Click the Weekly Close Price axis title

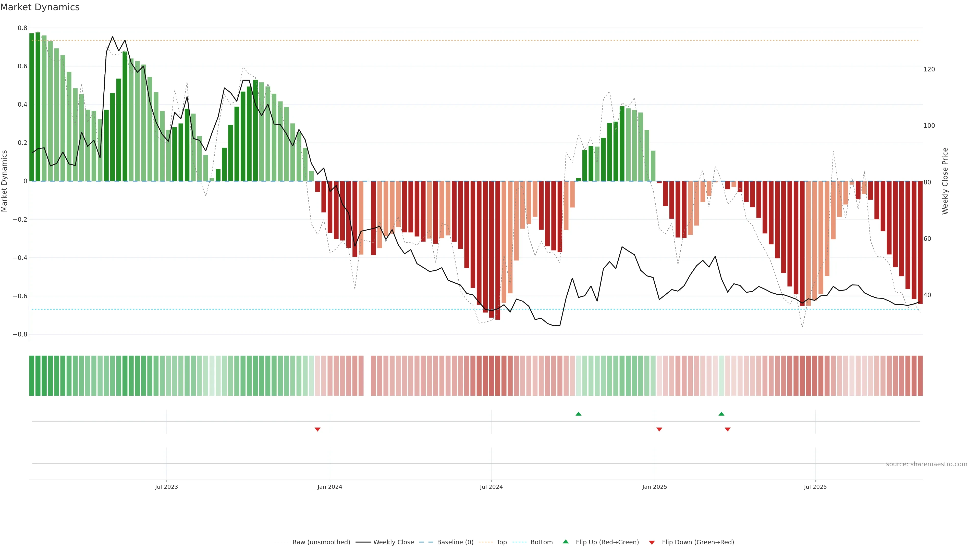tap(945, 181)
